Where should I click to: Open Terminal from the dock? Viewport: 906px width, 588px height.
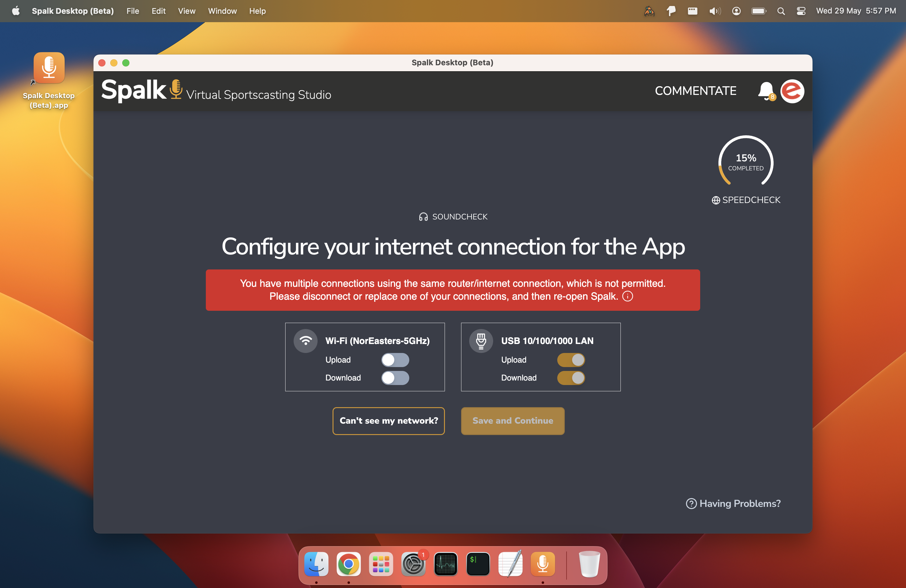click(478, 564)
